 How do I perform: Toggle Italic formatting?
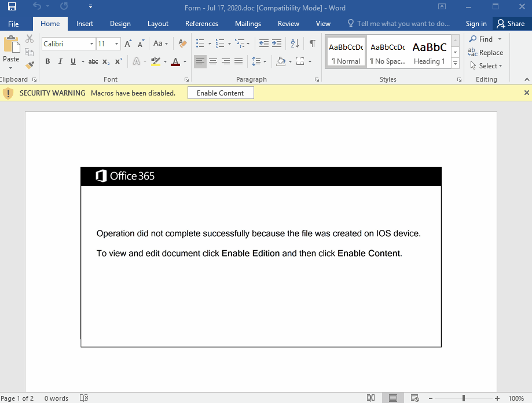60,61
